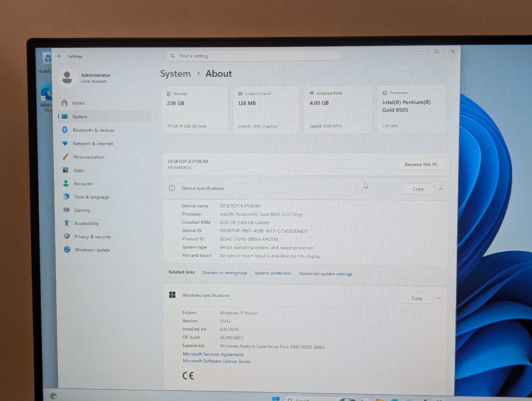
Task: Open Recycle Bin on the desktop
Action: tap(46, 62)
